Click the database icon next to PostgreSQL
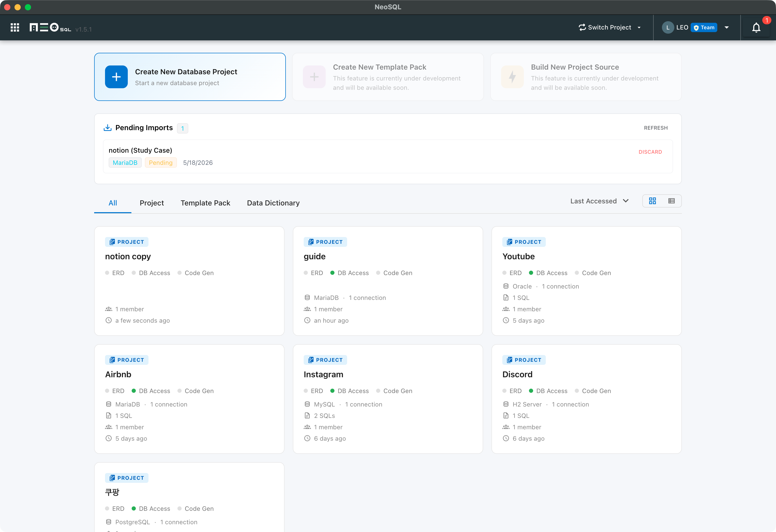The image size is (776, 532). [109, 522]
